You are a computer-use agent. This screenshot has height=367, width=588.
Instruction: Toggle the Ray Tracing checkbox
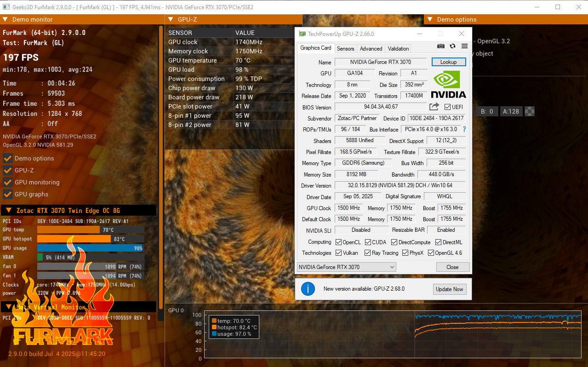[x=367, y=252]
